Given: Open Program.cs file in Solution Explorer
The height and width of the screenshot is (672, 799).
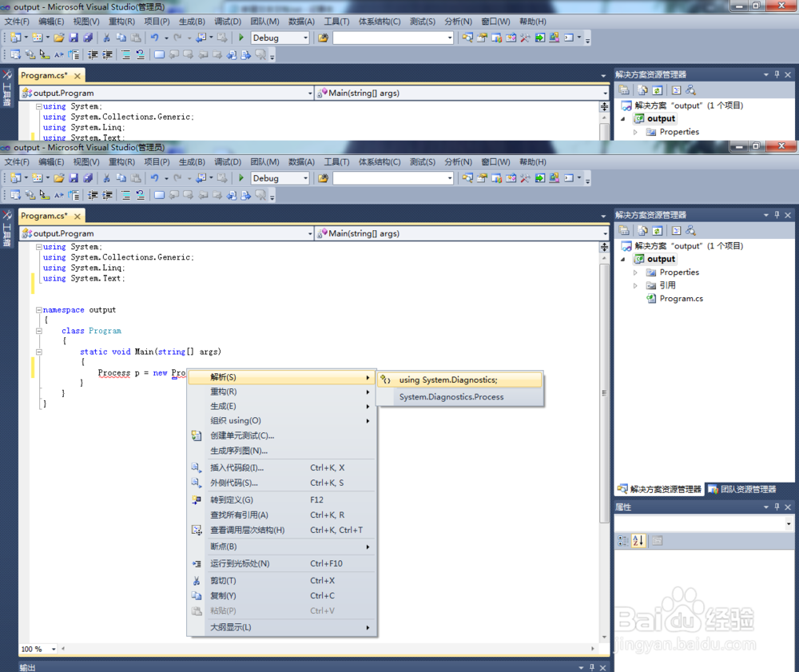Looking at the screenshot, I should [x=681, y=299].
